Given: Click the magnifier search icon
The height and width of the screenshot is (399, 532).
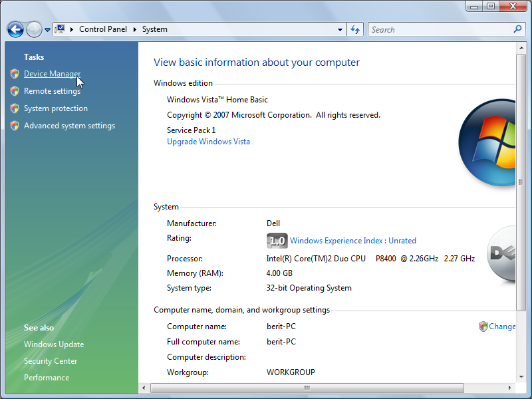Looking at the screenshot, I should pos(518,29).
